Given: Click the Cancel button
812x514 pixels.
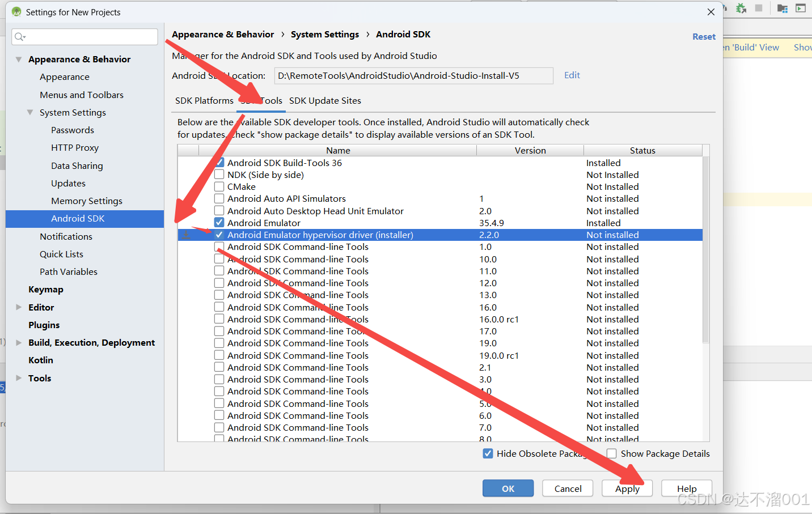Looking at the screenshot, I should click(x=568, y=488).
